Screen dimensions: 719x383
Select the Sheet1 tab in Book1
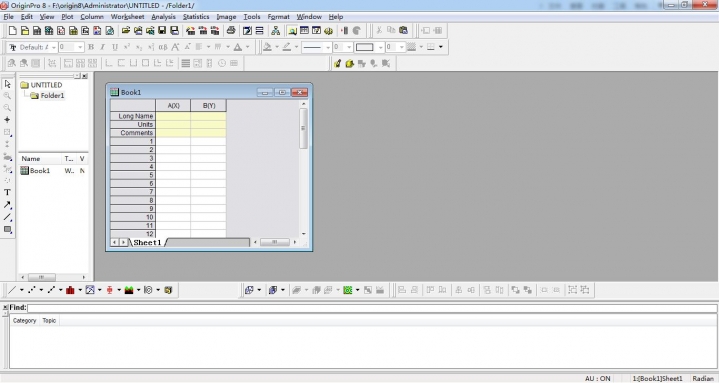147,242
